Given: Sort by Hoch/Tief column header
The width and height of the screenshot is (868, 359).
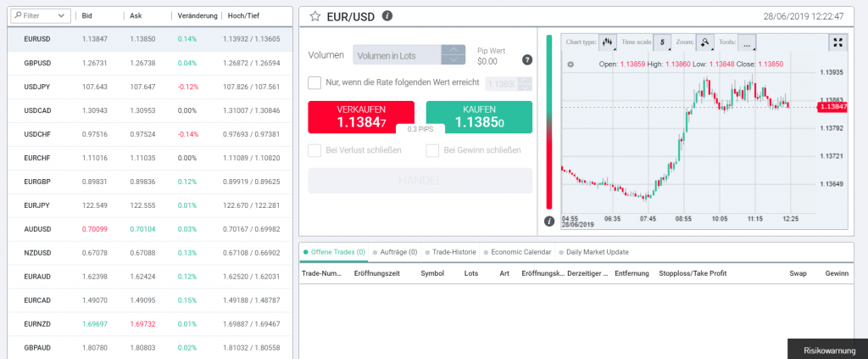Looking at the screenshot, I should [x=243, y=16].
